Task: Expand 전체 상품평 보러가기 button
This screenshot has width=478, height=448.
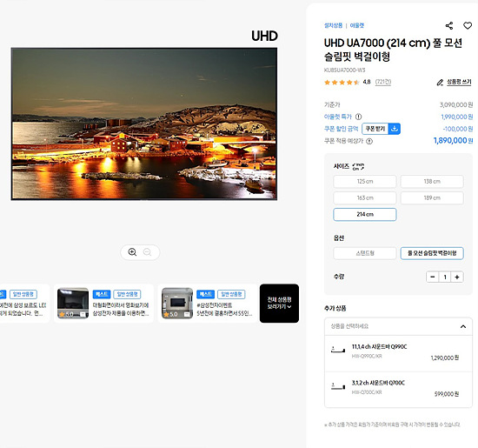Action: (279, 303)
